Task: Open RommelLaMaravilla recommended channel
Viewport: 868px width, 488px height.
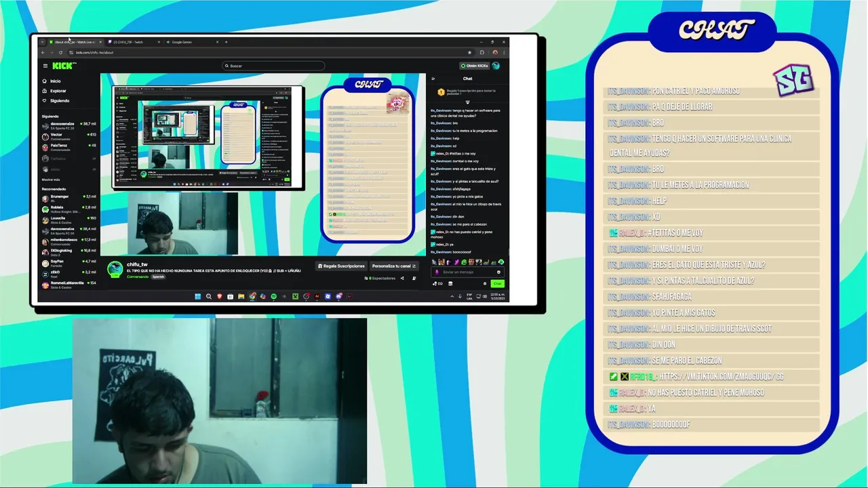Action: (x=69, y=285)
